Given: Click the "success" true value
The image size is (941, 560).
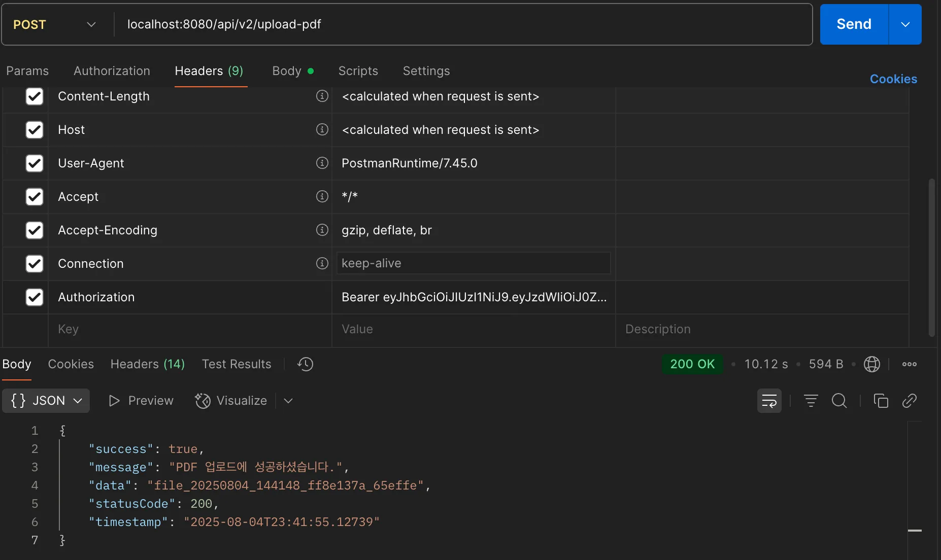Looking at the screenshot, I should tap(183, 449).
